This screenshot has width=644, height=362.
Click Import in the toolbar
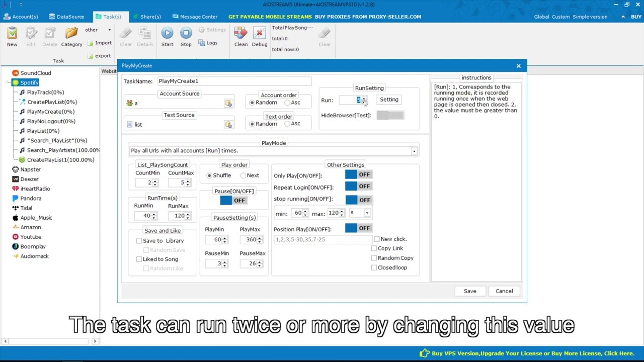99,43
